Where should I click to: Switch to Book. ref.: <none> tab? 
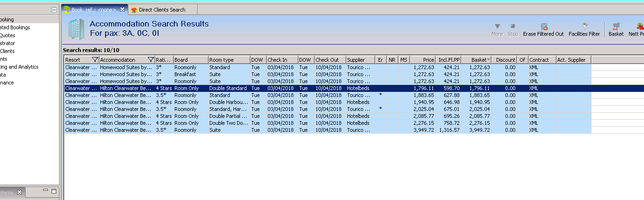[x=94, y=9]
